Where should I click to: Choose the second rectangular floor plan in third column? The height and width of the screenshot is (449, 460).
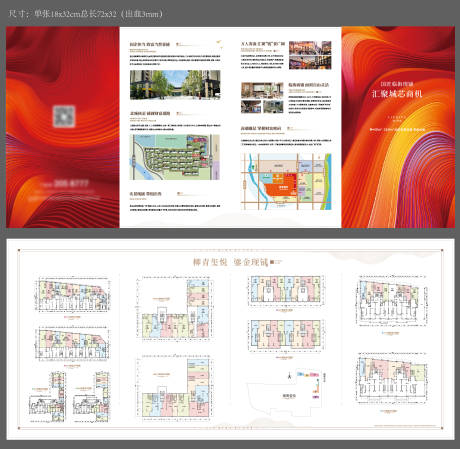pos(286,336)
